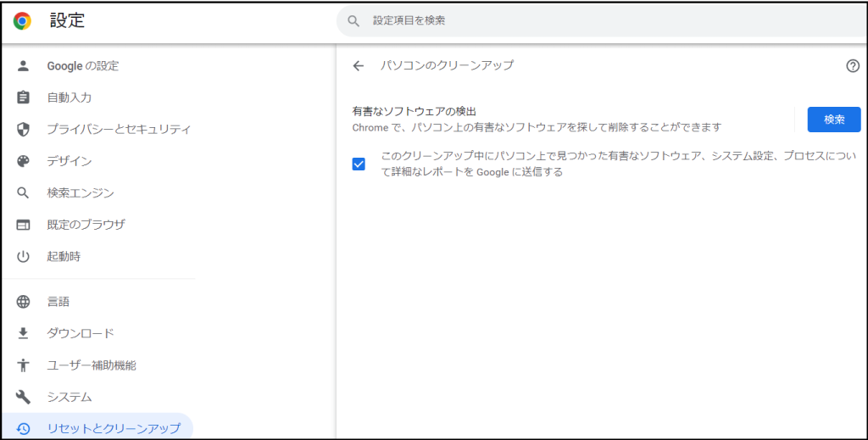Open the 既定のブラウザ settings section
Image resolution: width=868 pixels, height=440 pixels.
86,225
